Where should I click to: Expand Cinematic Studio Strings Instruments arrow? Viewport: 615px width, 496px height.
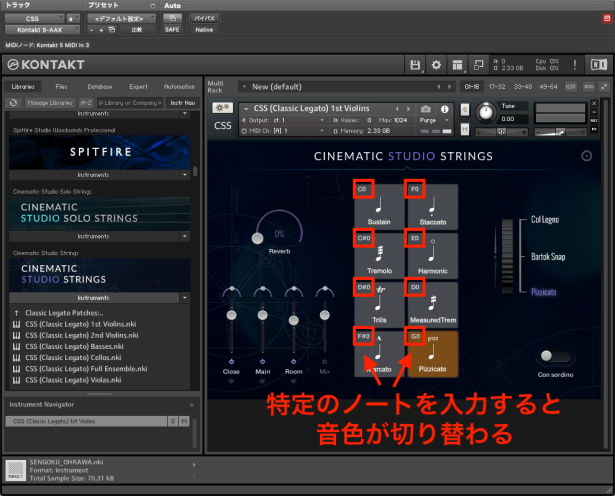(185, 298)
